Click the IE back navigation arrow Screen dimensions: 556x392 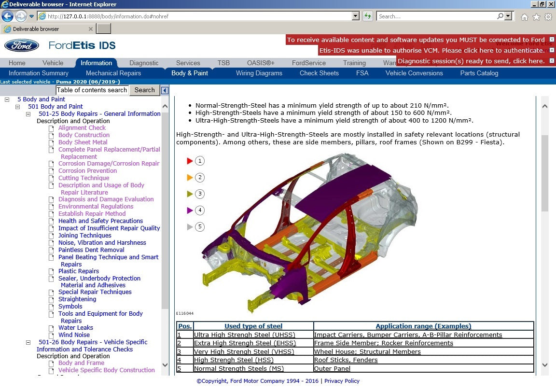(7, 16)
